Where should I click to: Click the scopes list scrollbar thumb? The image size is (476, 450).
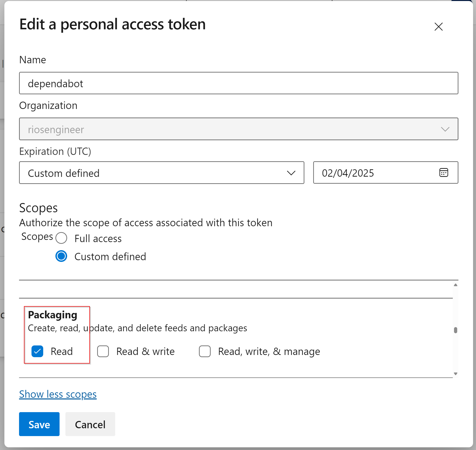455,330
